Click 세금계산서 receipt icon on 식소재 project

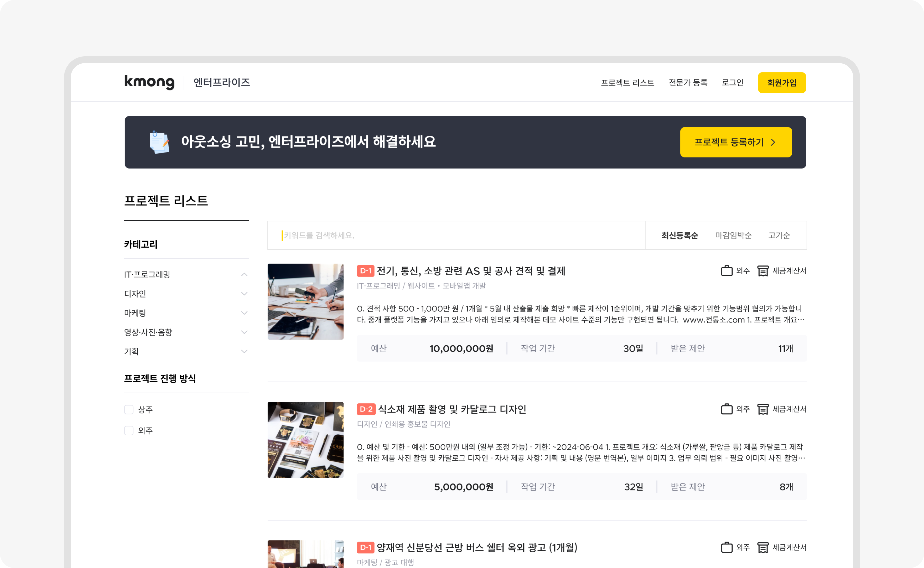pos(763,409)
